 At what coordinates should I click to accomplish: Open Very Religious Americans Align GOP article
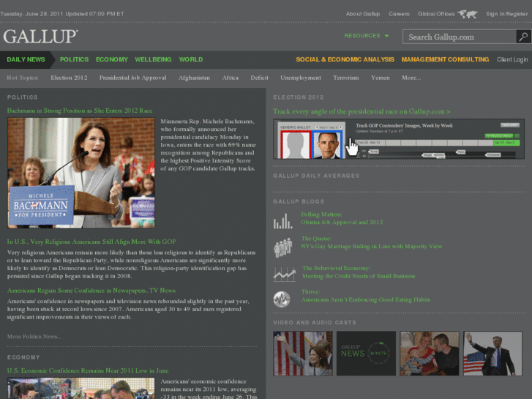pyautogui.click(x=91, y=242)
